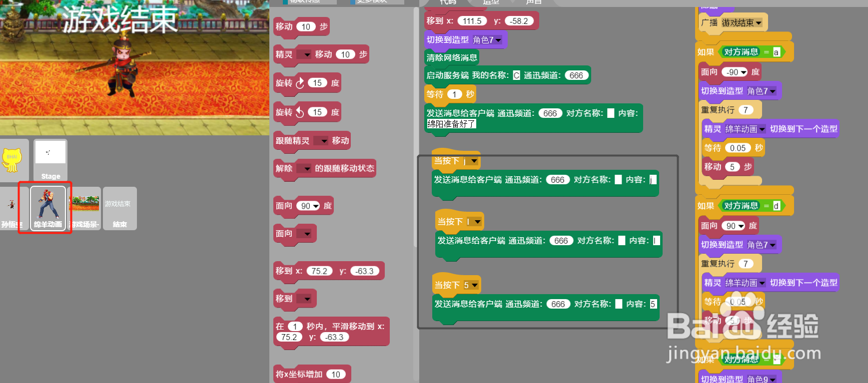Open dropdown in 解除 的跟随移动状态 block
The width and height of the screenshot is (868, 383).
(304, 168)
